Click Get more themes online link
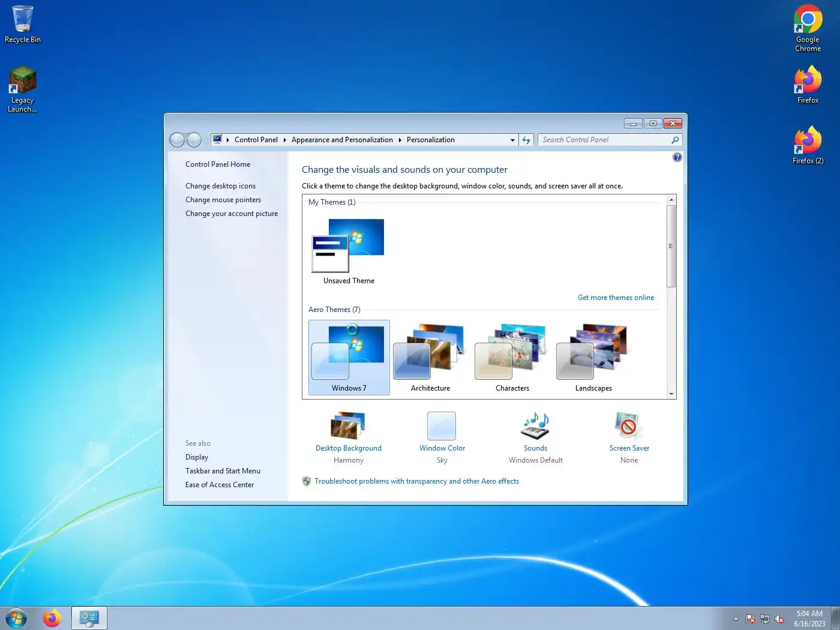The width and height of the screenshot is (840, 630). pyautogui.click(x=616, y=298)
